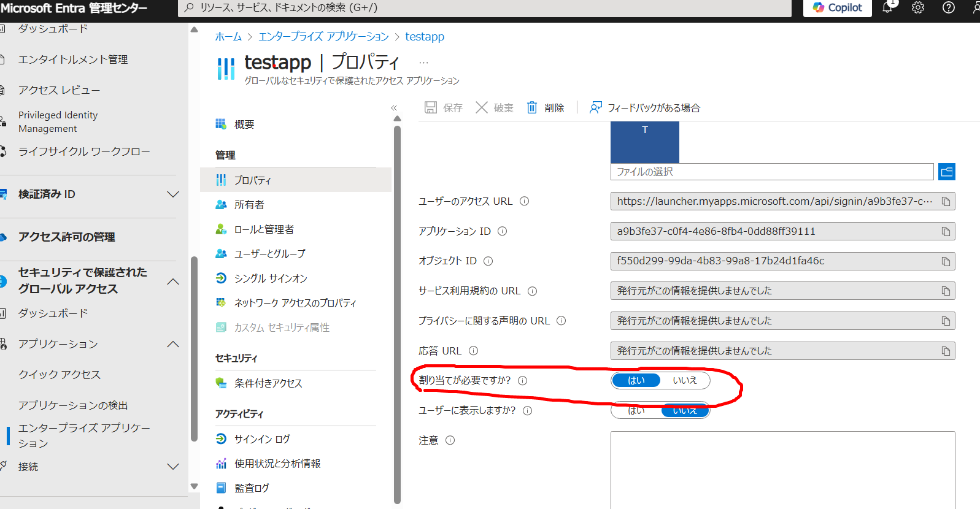This screenshot has width=980, height=509.
Task: Open アプリケーションの検出 in left navigation
Action: tap(73, 405)
